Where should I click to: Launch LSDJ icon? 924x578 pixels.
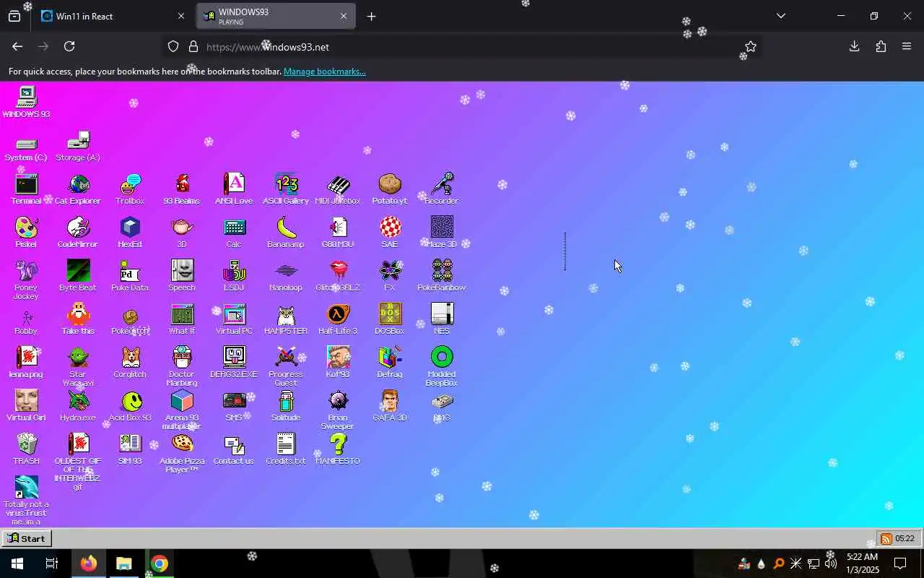point(234,276)
